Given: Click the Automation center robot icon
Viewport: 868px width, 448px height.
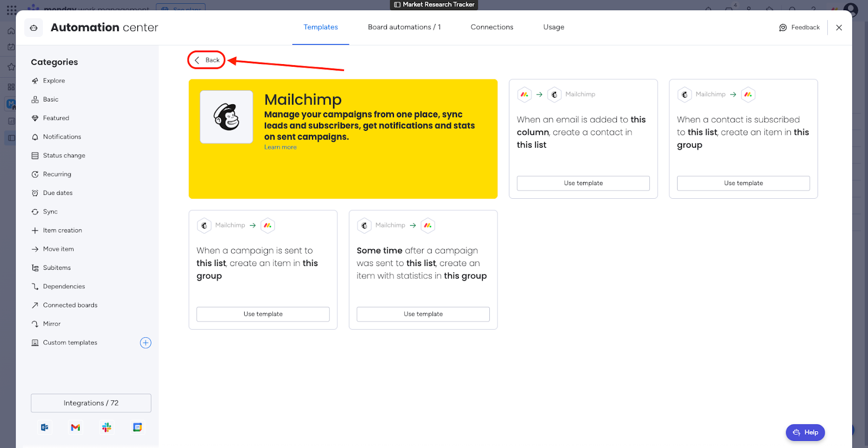Looking at the screenshot, I should (x=34, y=28).
